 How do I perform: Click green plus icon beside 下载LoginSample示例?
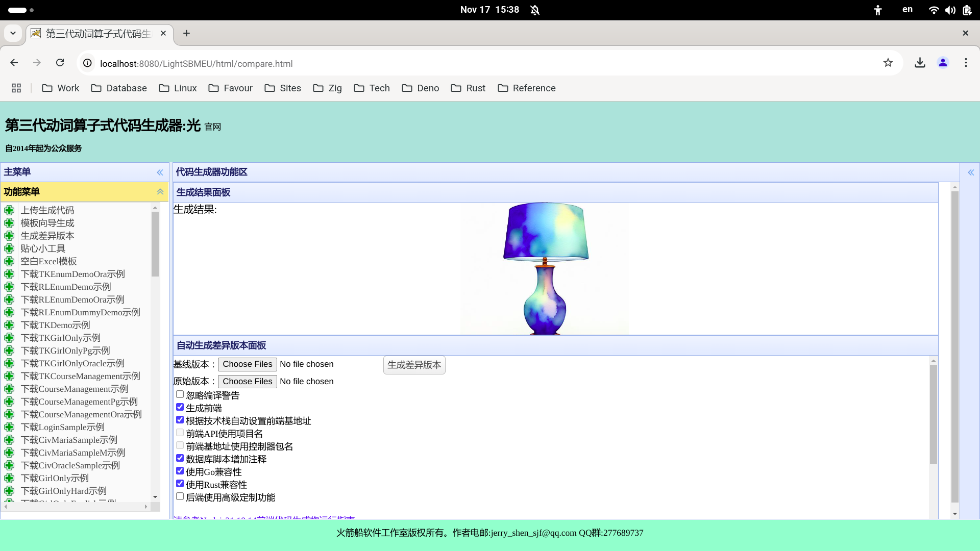pyautogui.click(x=9, y=427)
